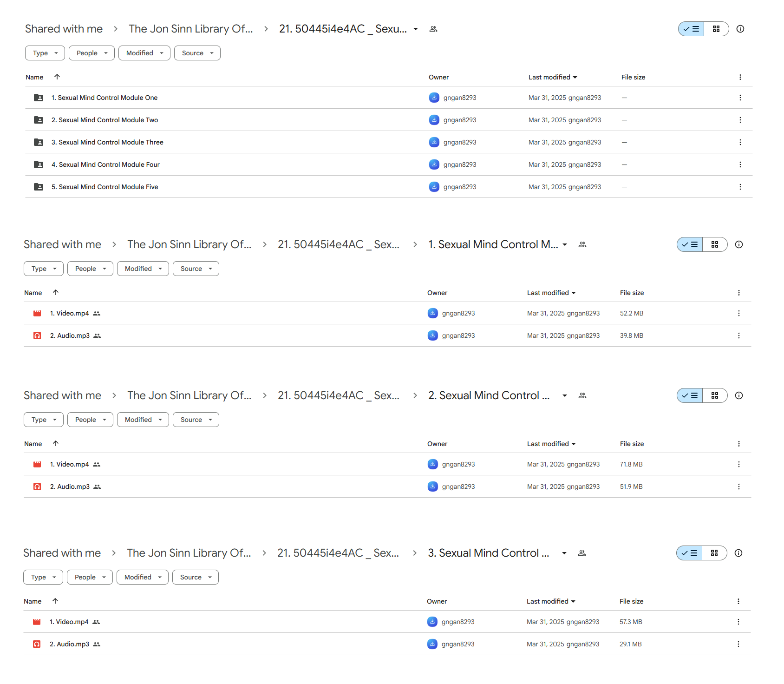More actions for 29.1 MB Audio.mp3

coord(738,644)
